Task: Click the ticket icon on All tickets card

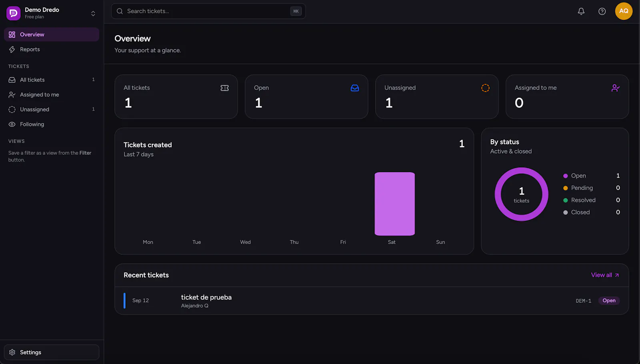Action: pyautogui.click(x=225, y=88)
